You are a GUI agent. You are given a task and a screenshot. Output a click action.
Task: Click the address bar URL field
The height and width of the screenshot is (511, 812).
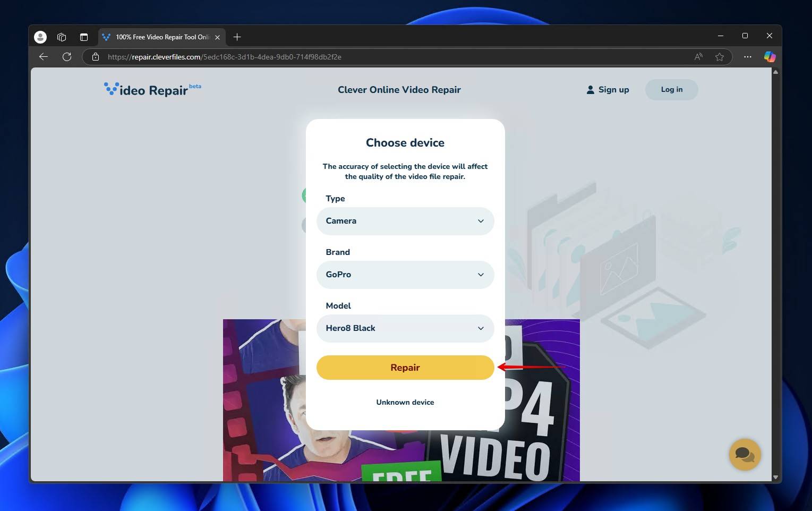point(393,57)
